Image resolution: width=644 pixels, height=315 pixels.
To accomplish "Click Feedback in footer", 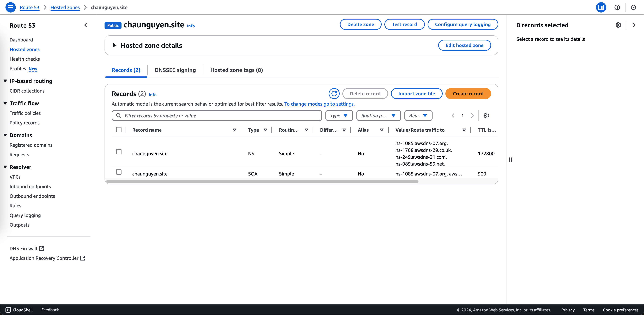I will click(x=50, y=310).
